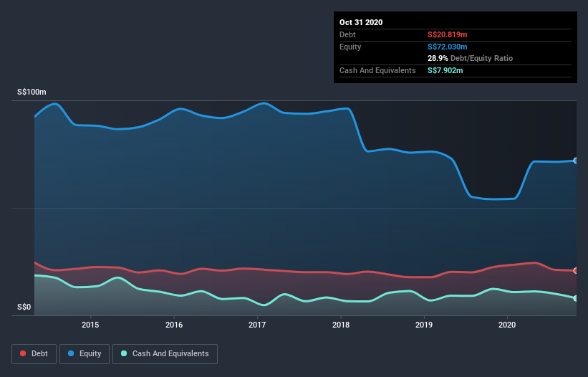Click the tooltip Debt row label

347,35
